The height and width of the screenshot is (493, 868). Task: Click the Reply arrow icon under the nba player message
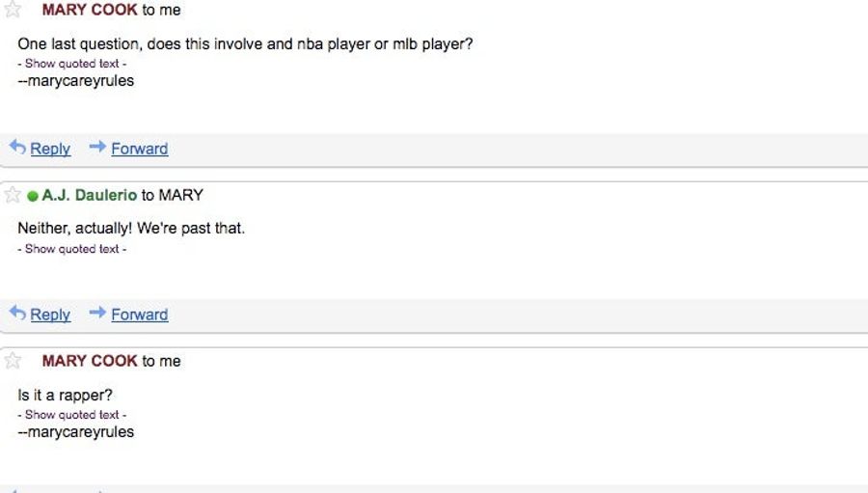17,147
